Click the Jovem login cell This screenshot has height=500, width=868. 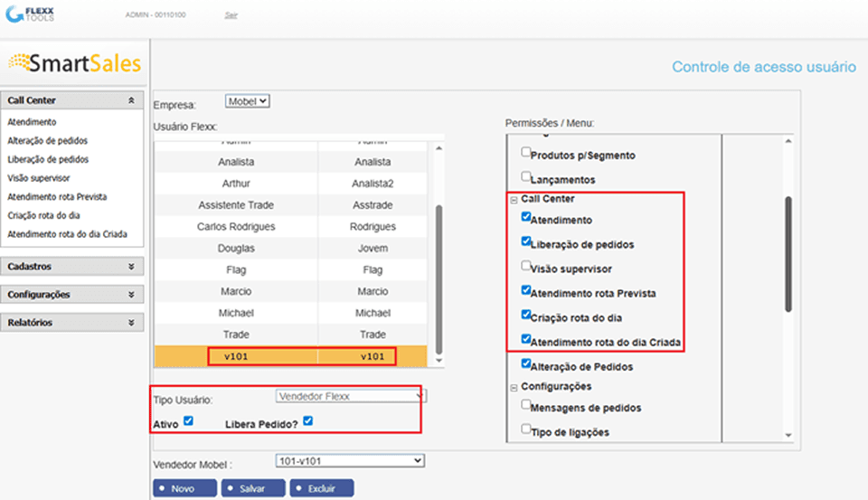[373, 248]
